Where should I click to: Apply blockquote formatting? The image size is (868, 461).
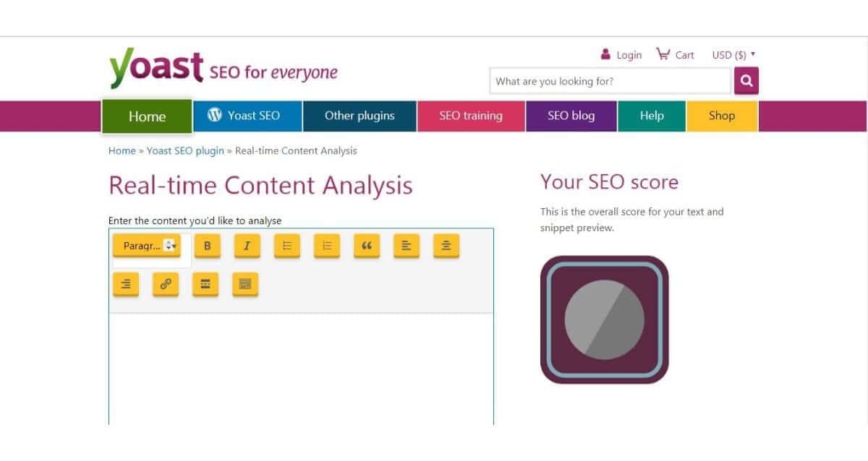click(x=366, y=246)
